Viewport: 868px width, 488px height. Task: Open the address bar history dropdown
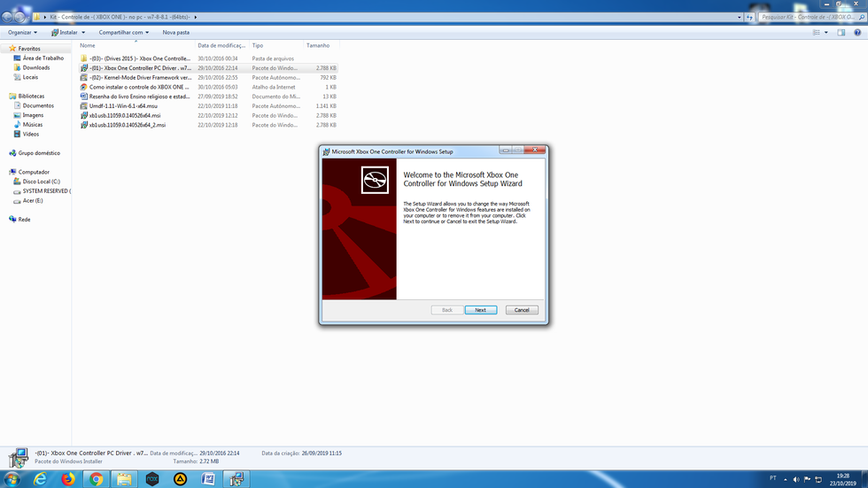point(739,17)
